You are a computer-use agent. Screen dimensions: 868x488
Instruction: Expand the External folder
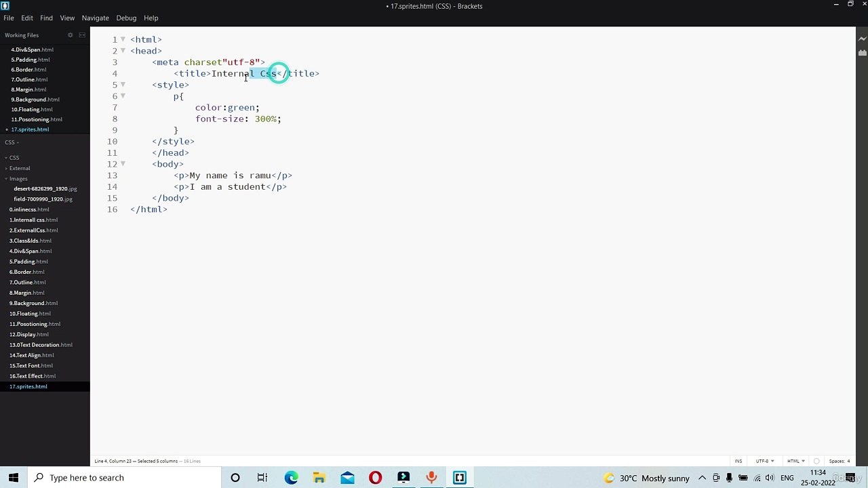(6, 168)
